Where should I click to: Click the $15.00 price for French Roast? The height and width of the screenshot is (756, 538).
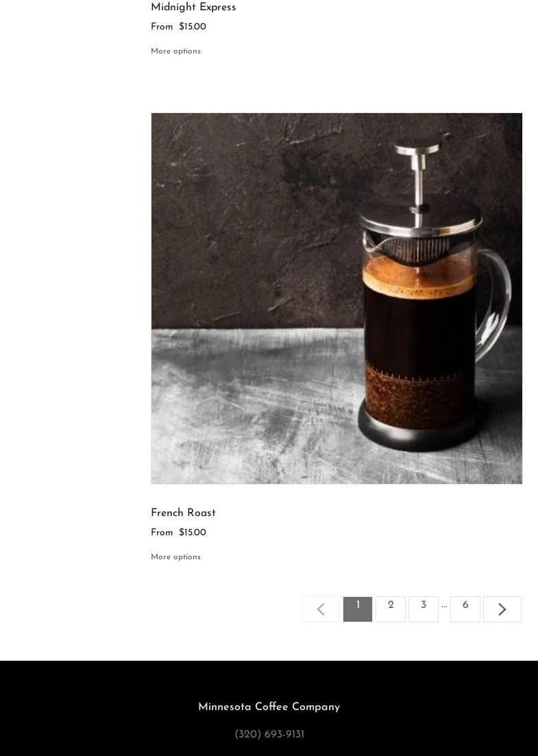[x=193, y=533]
